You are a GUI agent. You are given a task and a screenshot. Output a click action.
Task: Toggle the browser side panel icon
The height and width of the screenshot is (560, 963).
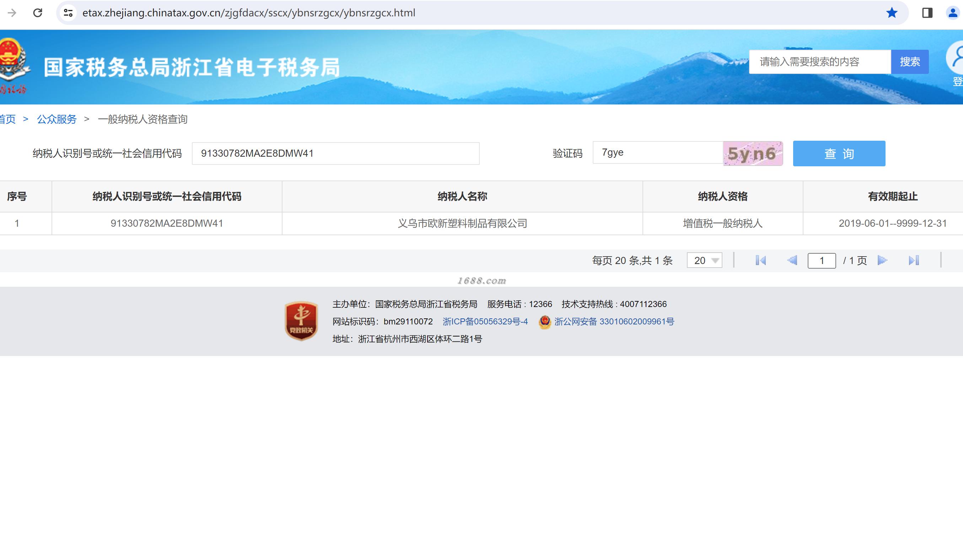(927, 13)
